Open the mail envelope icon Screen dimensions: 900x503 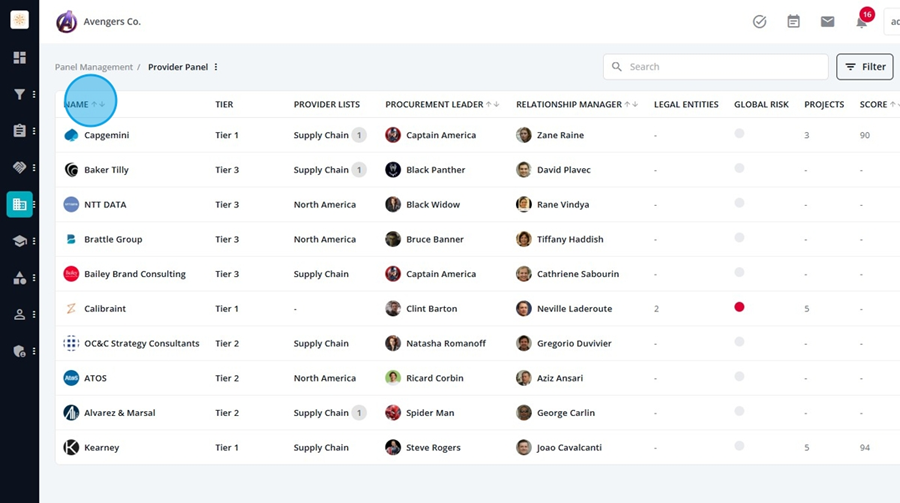(x=827, y=22)
